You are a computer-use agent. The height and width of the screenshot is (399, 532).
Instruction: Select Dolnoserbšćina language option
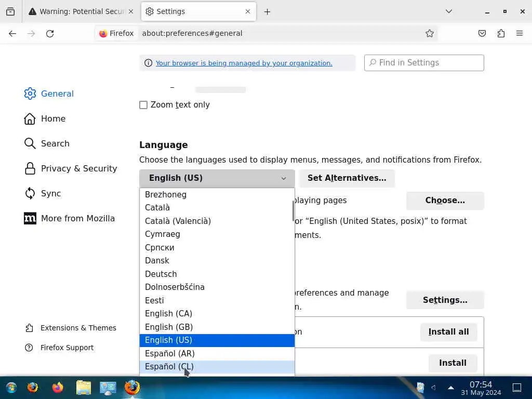pyautogui.click(x=217, y=287)
